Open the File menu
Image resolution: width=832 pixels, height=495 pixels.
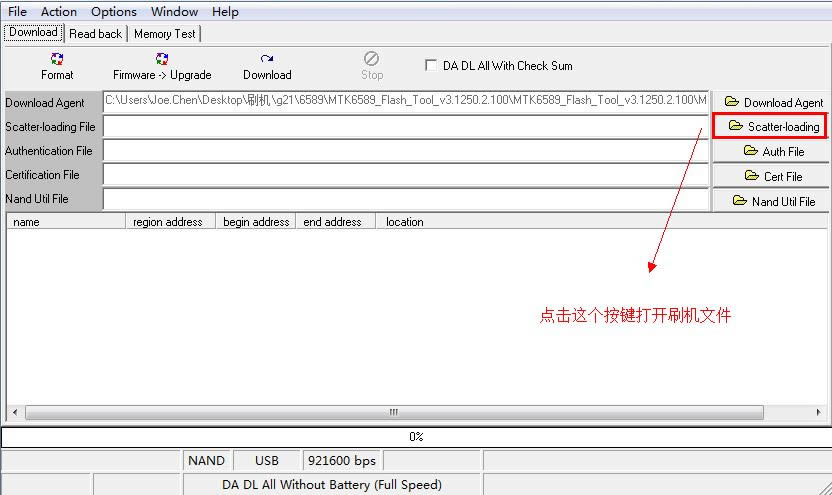pos(17,12)
